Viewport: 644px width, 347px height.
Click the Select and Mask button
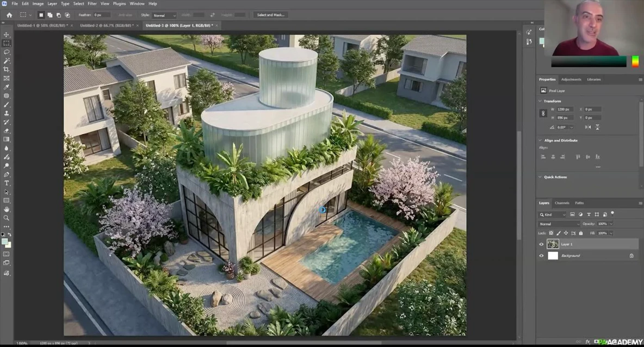pos(270,15)
